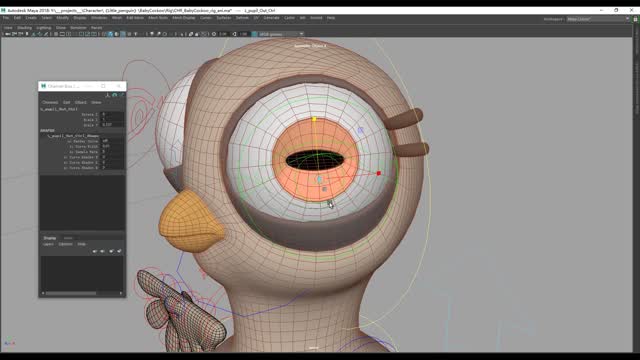Click the Scale Y value field
Viewport: 640px width, 360px height.
pyautogui.click(x=112, y=124)
